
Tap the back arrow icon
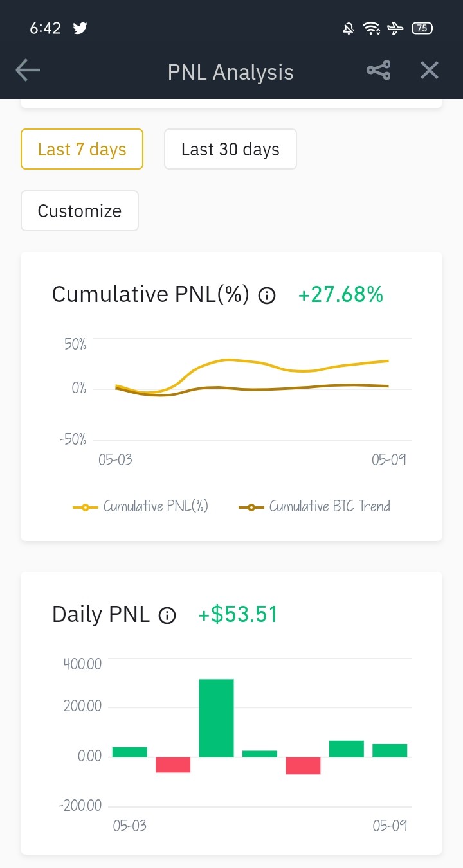pos(28,71)
